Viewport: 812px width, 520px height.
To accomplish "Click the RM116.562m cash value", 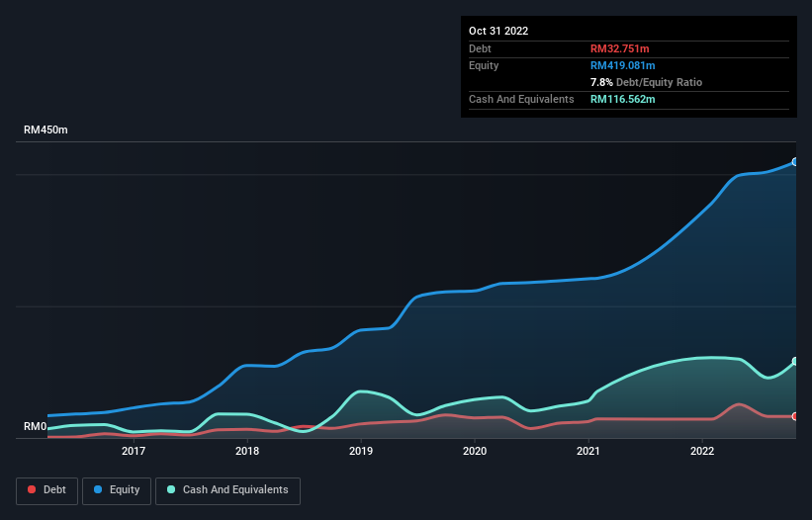I will [622, 99].
